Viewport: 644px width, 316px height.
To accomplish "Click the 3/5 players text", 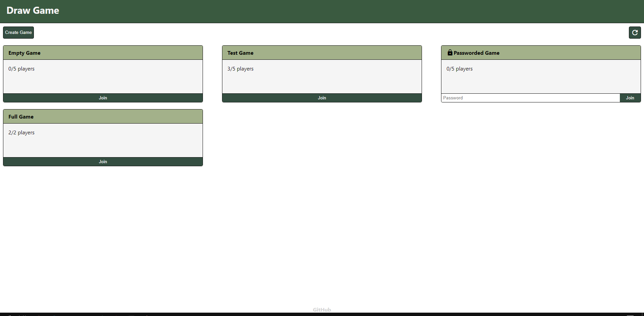I will 240,69.
